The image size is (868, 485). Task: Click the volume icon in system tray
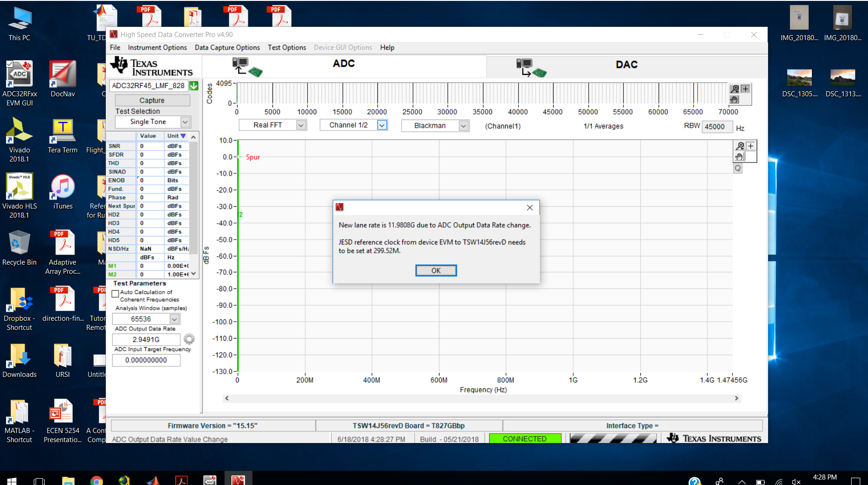(796, 481)
